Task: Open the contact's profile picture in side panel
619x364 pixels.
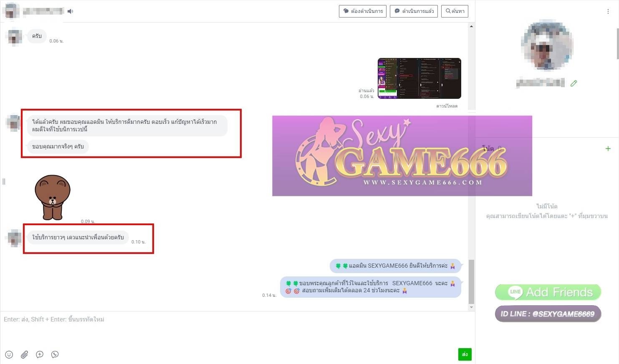Action: click(547, 45)
